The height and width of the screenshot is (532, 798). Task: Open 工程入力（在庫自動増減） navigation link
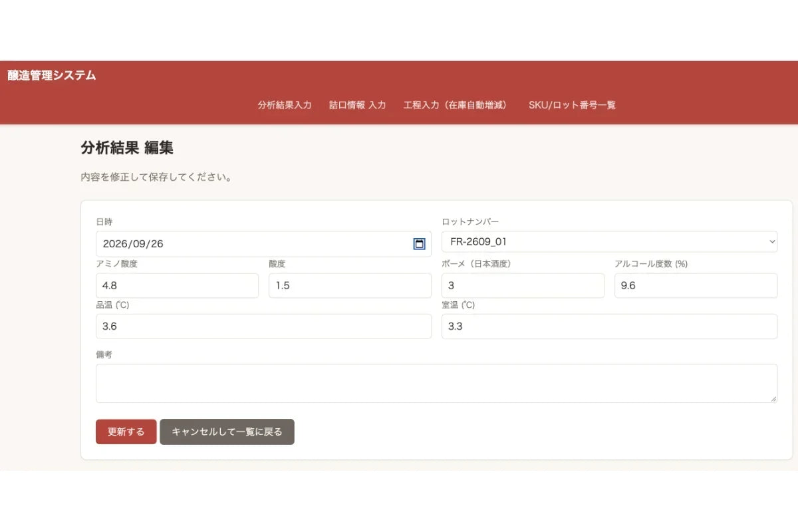(457, 105)
